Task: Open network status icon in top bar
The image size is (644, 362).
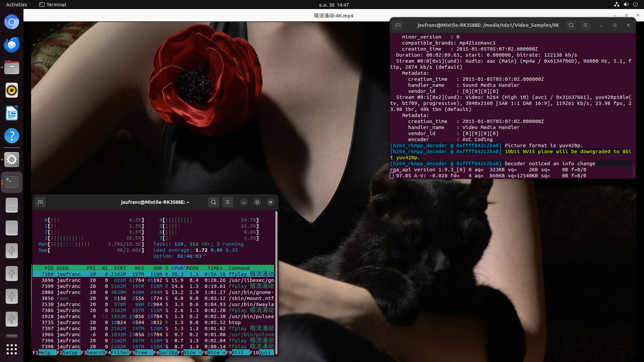Action: click(616, 5)
